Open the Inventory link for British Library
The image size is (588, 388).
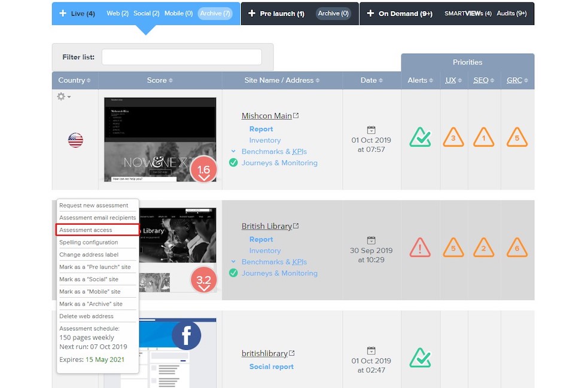pyautogui.click(x=265, y=250)
